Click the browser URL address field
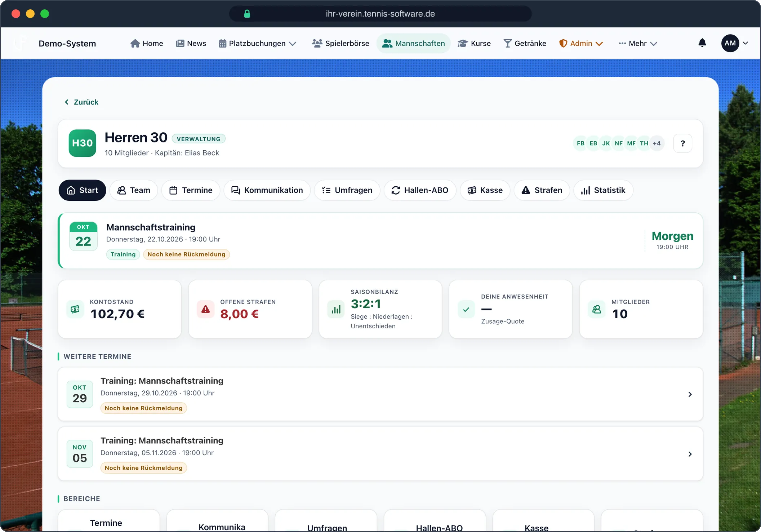The image size is (761, 532). pyautogui.click(x=380, y=14)
